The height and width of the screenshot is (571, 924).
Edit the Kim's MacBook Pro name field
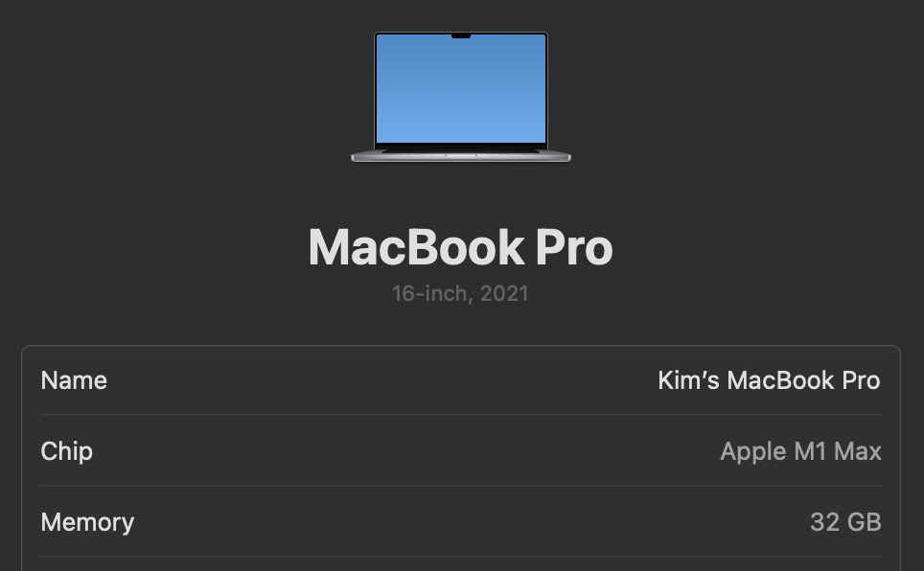pos(769,380)
